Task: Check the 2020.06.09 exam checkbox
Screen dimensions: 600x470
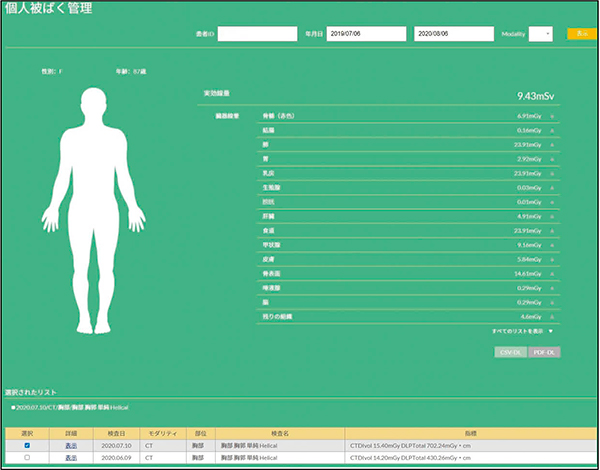Action: pyautogui.click(x=27, y=457)
